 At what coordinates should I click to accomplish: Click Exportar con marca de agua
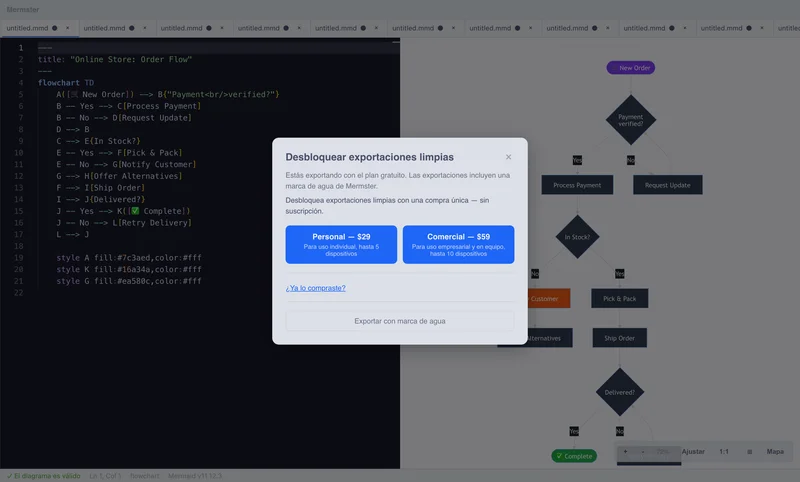point(399,321)
